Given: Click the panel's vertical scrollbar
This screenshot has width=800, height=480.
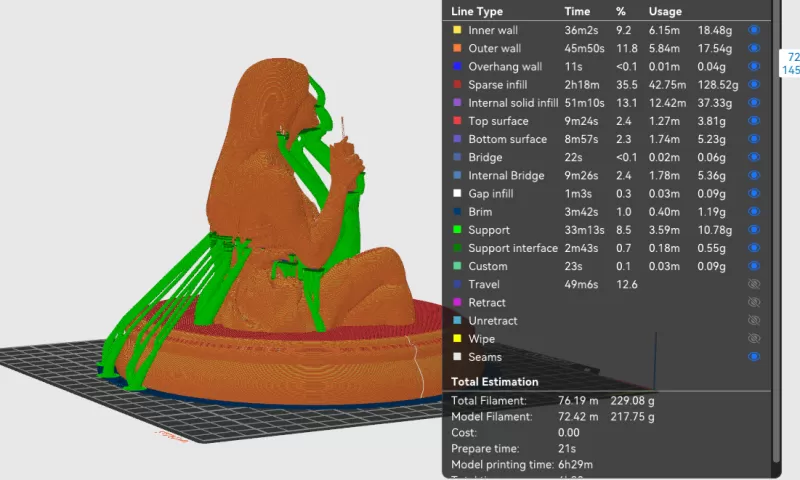Looking at the screenshot, I should coord(777,230).
